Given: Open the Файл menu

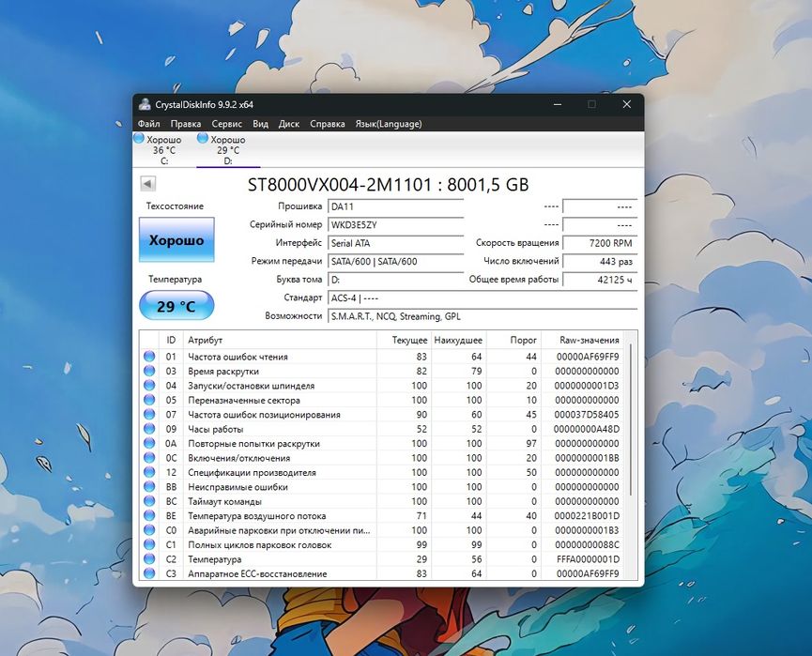Looking at the screenshot, I should tap(148, 124).
